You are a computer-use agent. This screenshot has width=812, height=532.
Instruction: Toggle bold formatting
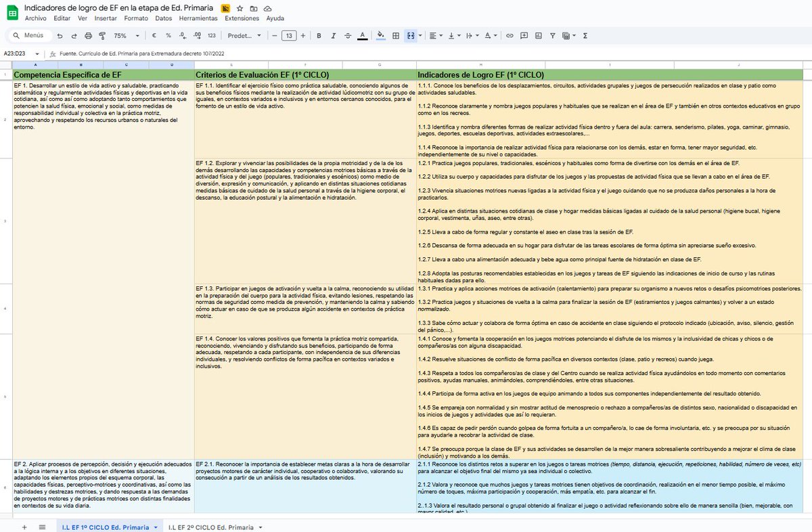click(x=319, y=35)
